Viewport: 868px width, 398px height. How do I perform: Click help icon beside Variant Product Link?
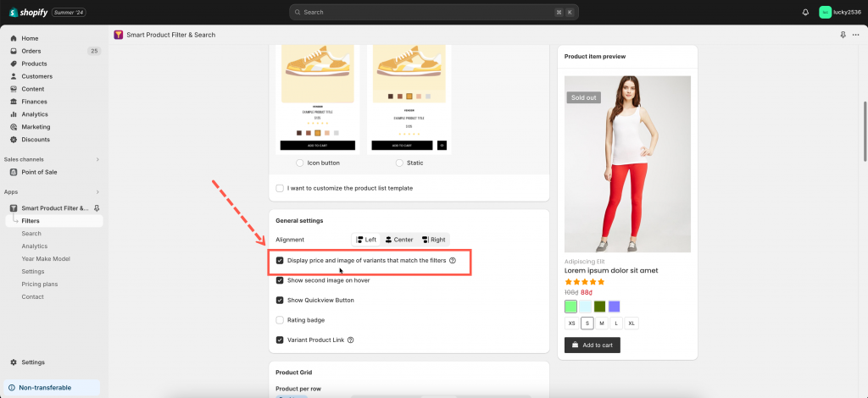pyautogui.click(x=350, y=340)
